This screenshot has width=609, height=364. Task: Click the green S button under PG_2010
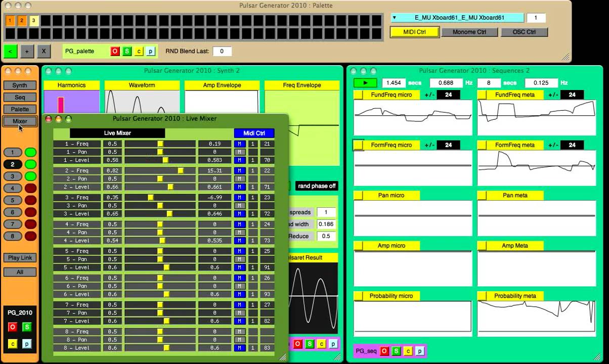(x=27, y=327)
